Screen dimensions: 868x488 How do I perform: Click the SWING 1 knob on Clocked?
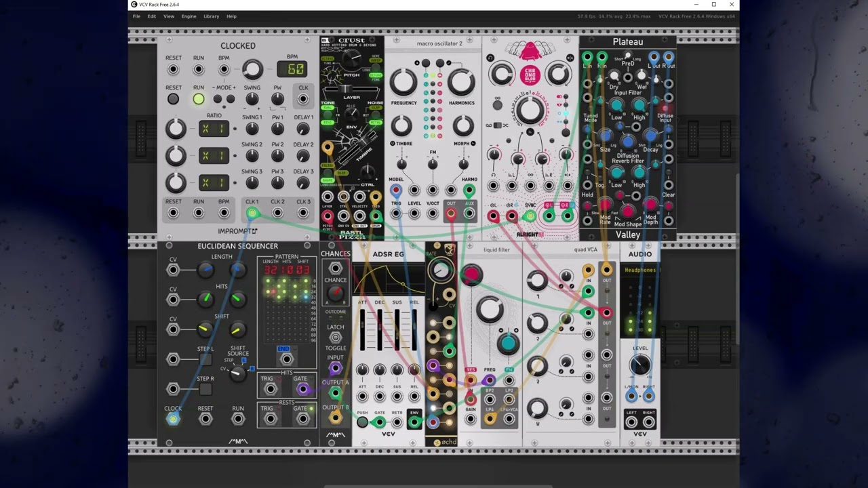(x=252, y=129)
